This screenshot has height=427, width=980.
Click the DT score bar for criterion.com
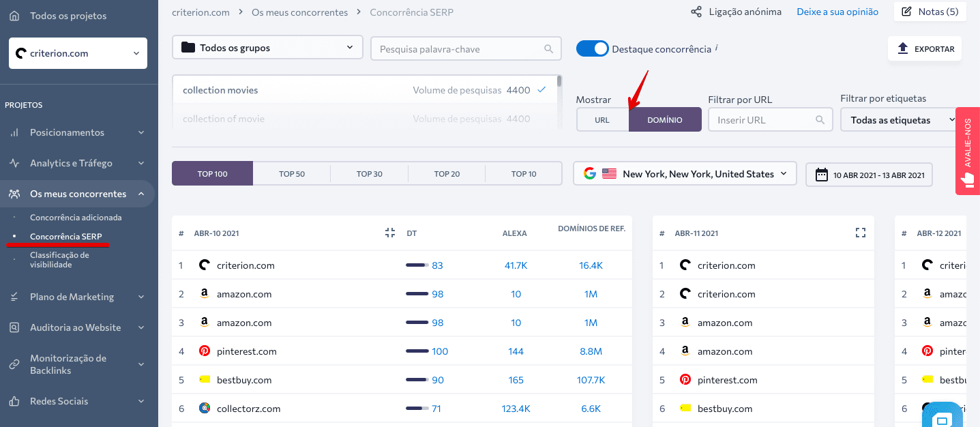417,265
